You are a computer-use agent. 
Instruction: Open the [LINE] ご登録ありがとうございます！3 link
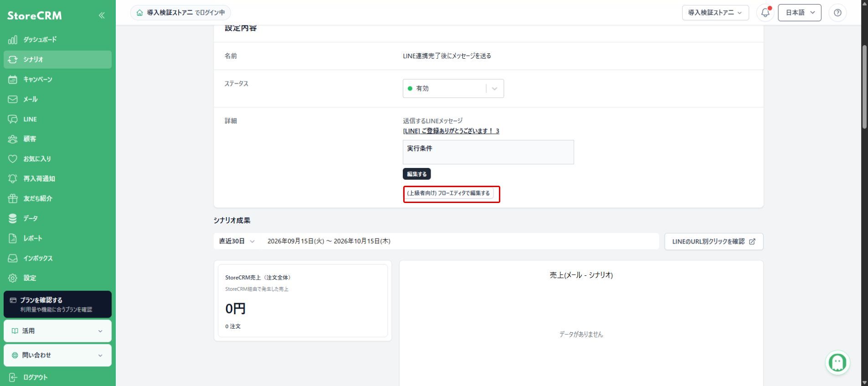[451, 131]
